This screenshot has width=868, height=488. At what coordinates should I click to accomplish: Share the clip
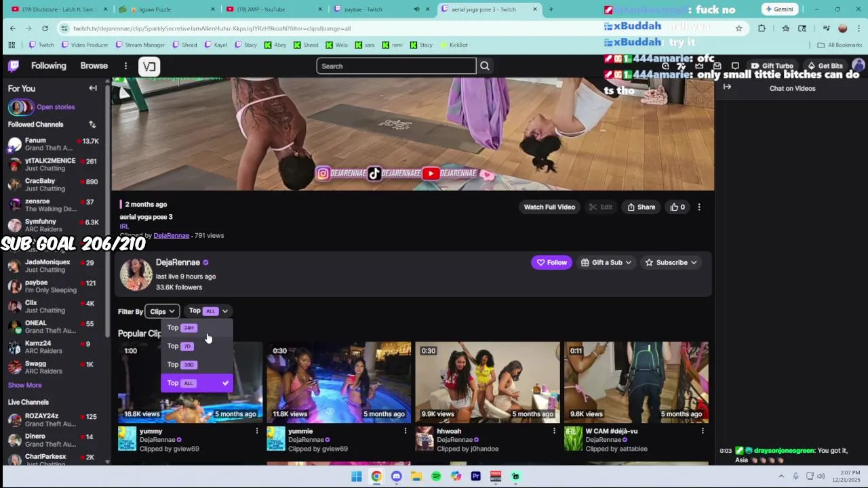tap(642, 207)
